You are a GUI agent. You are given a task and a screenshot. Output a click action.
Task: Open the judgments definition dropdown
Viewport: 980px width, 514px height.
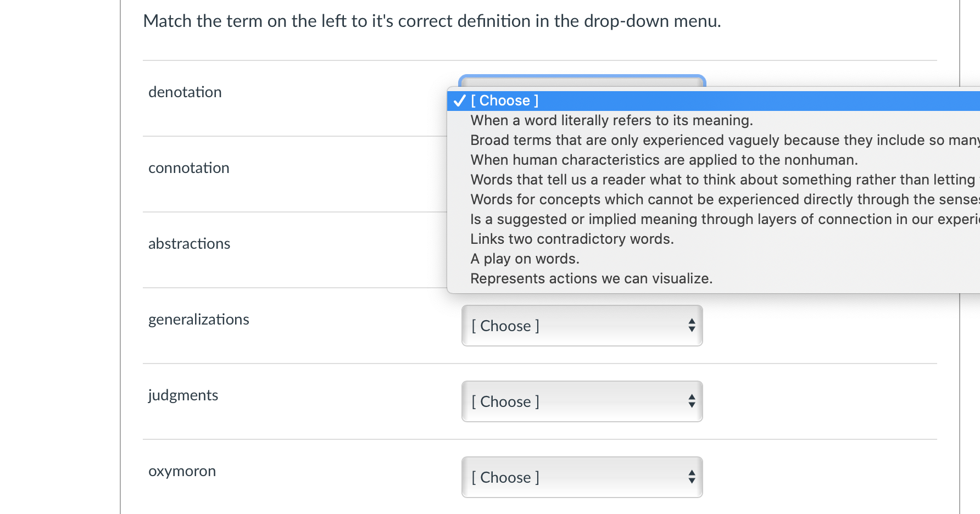coord(581,402)
